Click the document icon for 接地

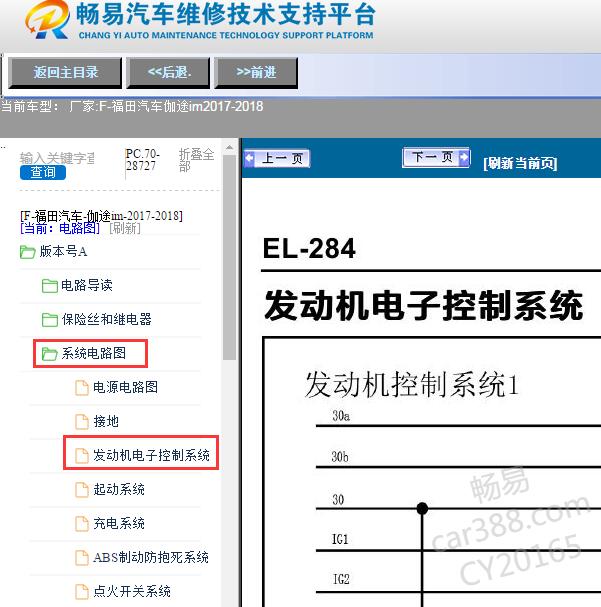[x=81, y=422]
